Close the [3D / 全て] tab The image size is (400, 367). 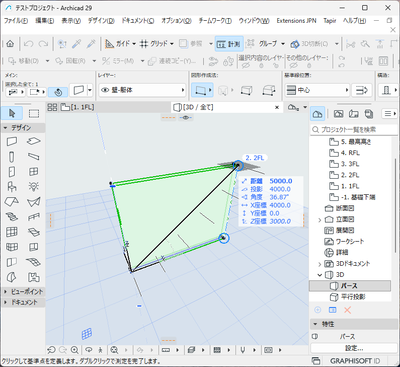[277, 107]
